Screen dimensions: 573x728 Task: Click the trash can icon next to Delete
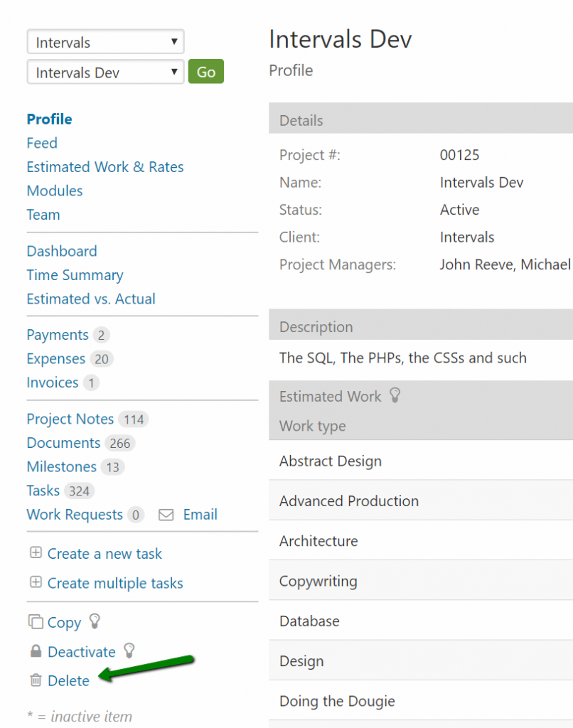35,680
